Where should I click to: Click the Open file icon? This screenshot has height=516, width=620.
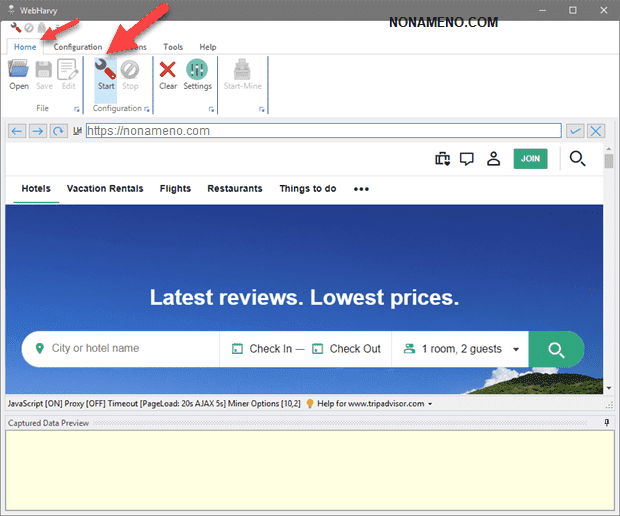point(19,69)
